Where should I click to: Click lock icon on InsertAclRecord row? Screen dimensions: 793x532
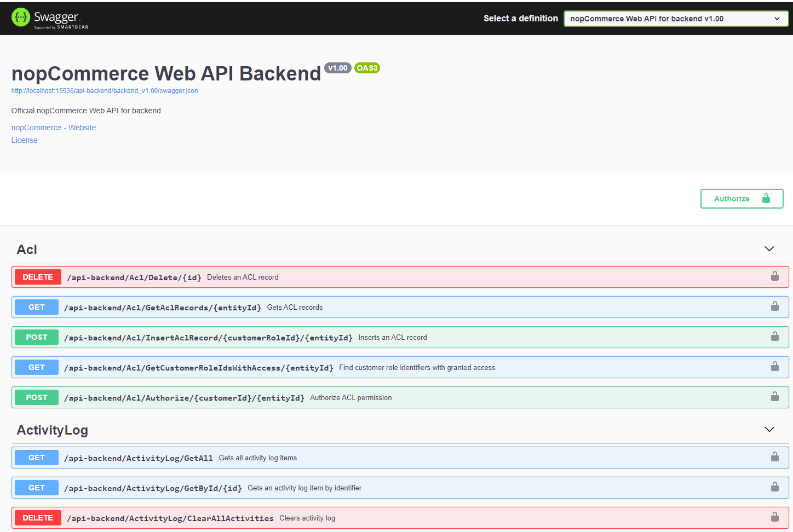(x=774, y=336)
